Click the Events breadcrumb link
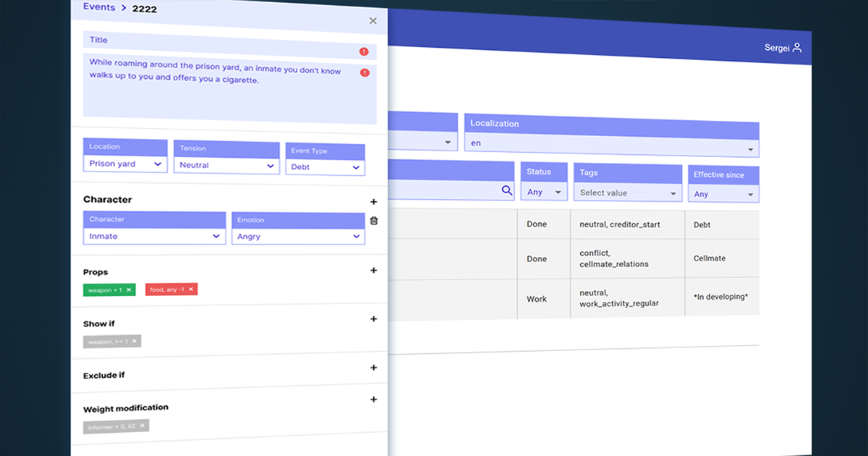Viewport: 868px width, 456px height. click(x=99, y=7)
